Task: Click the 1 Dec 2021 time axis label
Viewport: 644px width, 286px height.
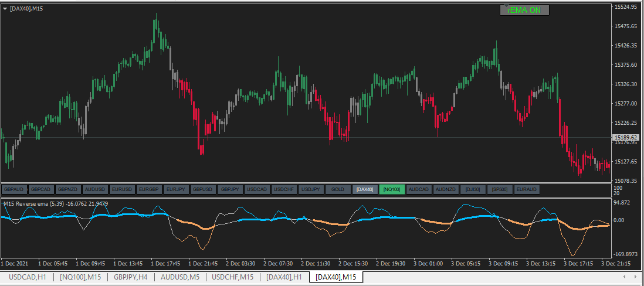Action: [x=15, y=263]
